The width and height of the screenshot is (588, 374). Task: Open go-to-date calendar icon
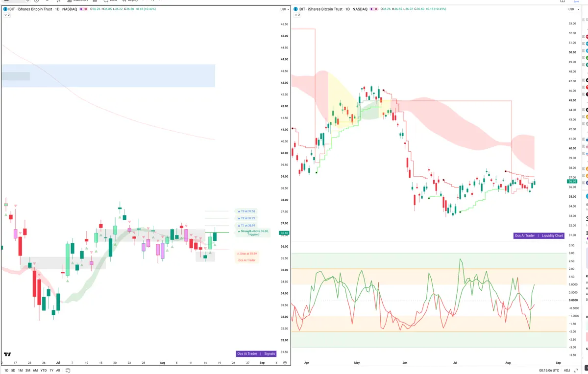pos(67,371)
